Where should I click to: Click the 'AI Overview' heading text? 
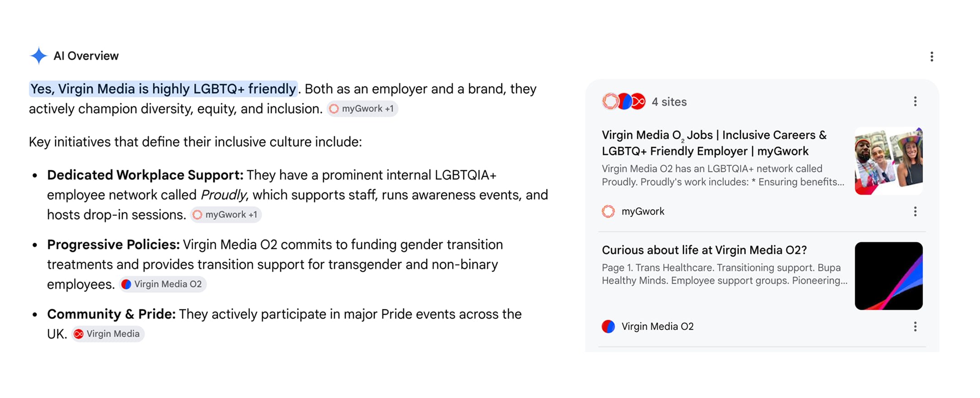[x=86, y=56]
